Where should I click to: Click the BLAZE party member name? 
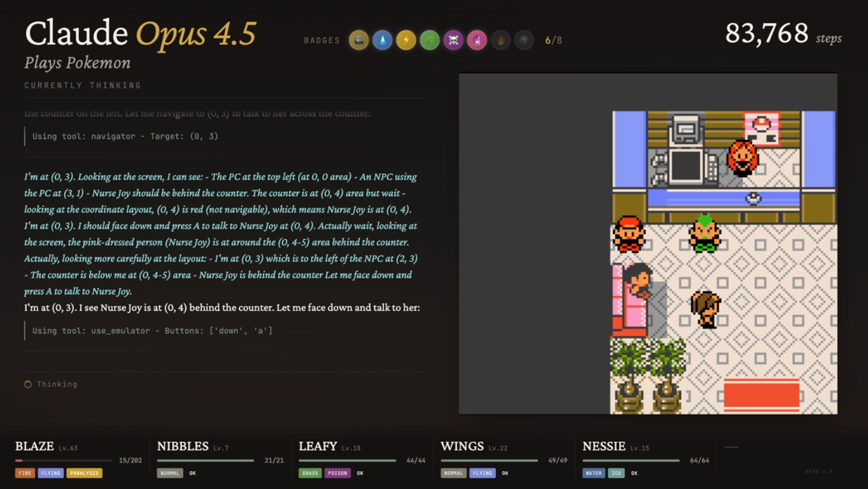35,447
